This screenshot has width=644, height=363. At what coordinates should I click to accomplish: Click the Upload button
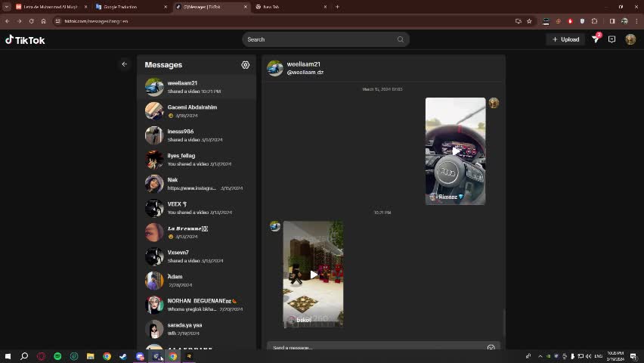pos(565,39)
